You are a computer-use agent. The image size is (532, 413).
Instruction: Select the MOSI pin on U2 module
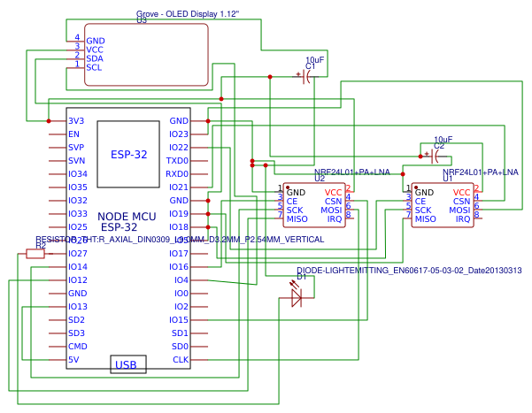click(x=331, y=210)
